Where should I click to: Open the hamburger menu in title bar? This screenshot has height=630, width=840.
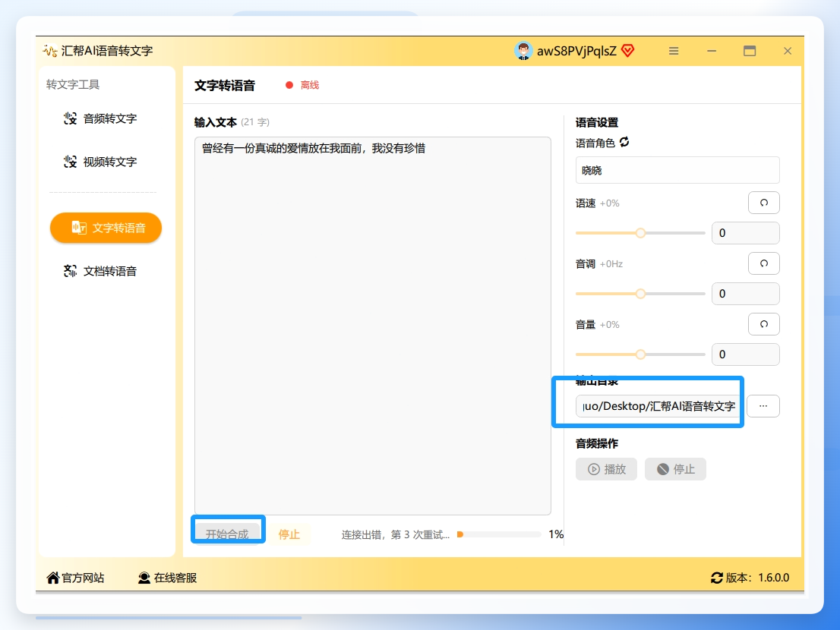tap(674, 51)
